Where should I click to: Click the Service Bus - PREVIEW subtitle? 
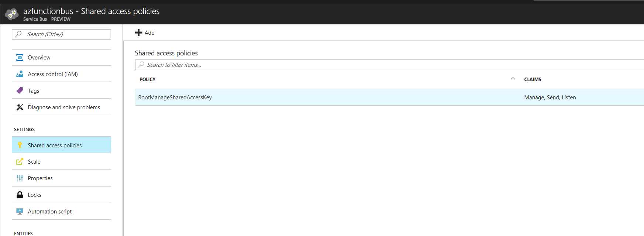click(x=47, y=19)
